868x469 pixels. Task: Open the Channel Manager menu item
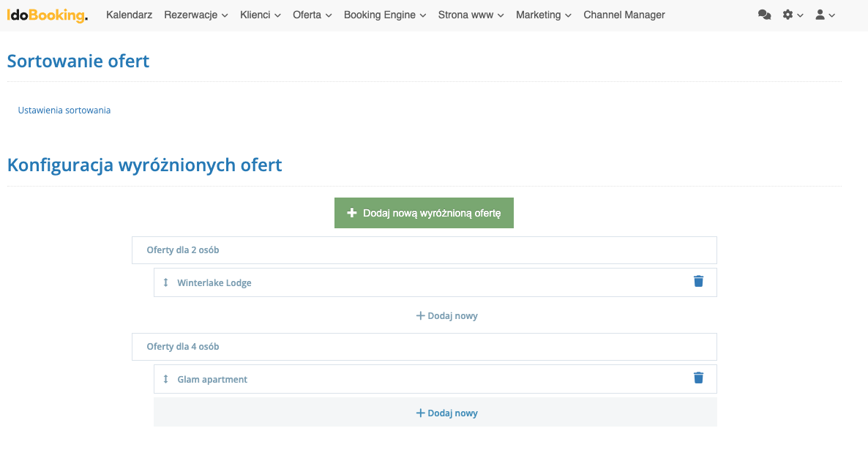pyautogui.click(x=624, y=15)
